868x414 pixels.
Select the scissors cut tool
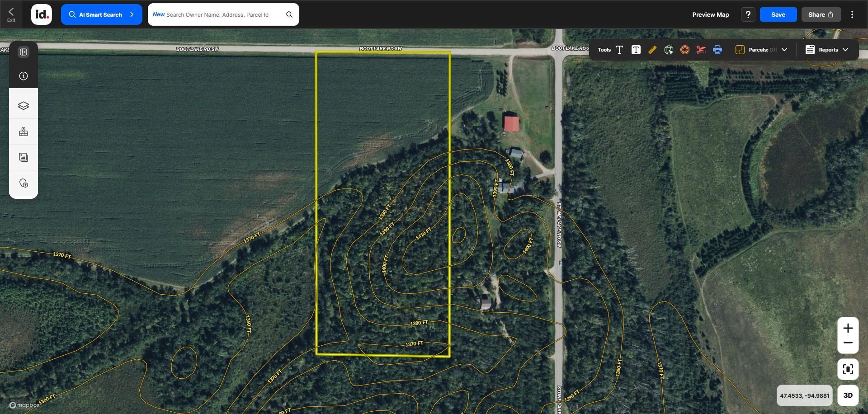[701, 50]
